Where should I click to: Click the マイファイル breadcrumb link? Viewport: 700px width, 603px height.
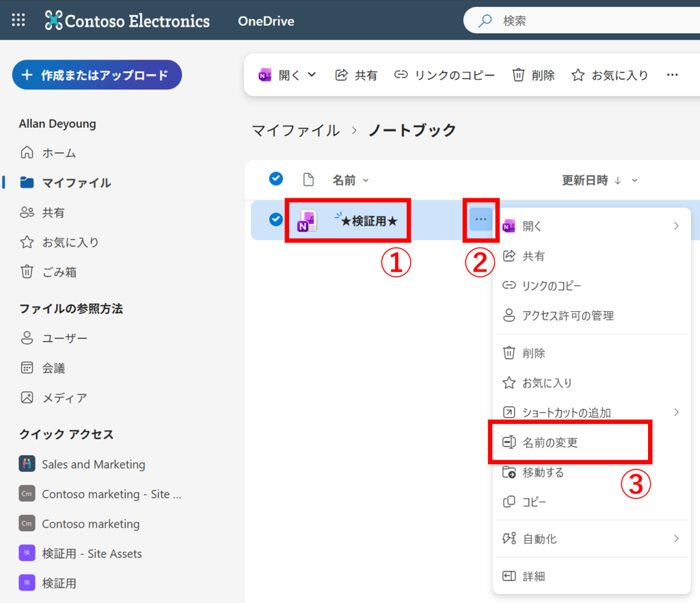point(295,131)
